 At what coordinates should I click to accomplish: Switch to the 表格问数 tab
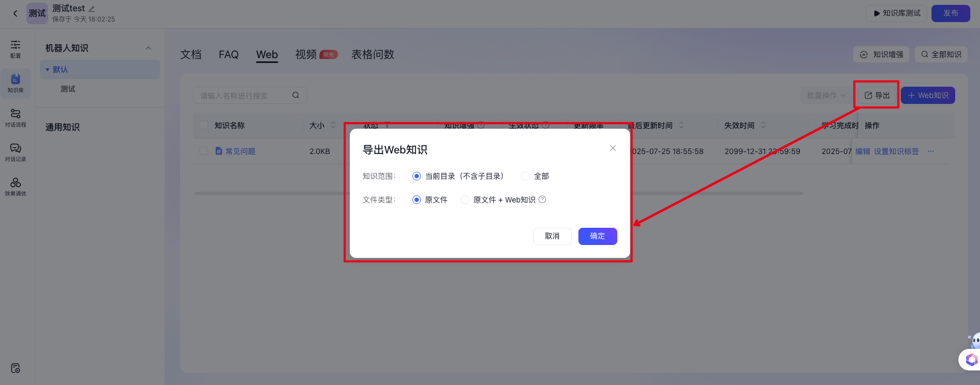coord(372,54)
